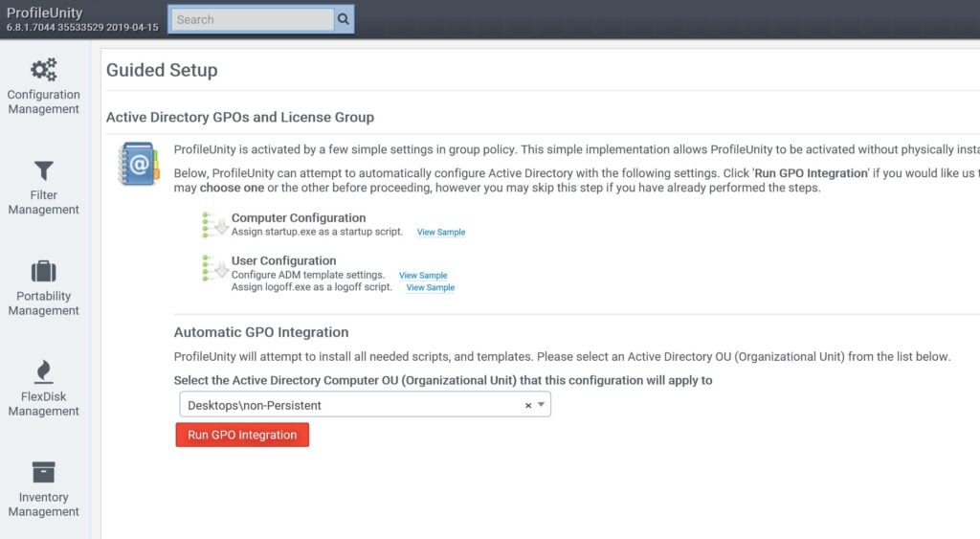980x539 pixels.
Task: View Sample for startup.exe startup script
Action: coord(441,233)
